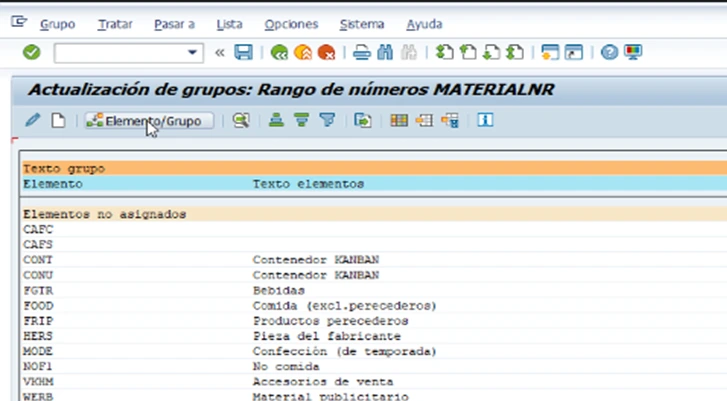Image resolution: width=727 pixels, height=401 pixels.
Task: Open the Grupo menu
Action: [57, 24]
